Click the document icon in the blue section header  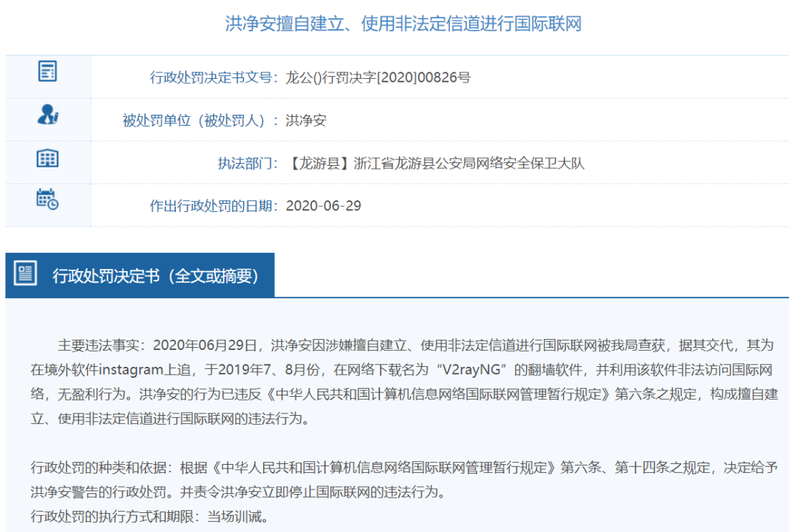point(26,275)
